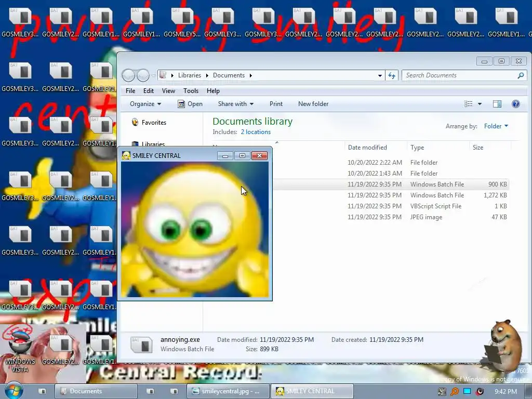
Task: Switch to SMILEY CENTRAL taskbar button
Action: 312,391
